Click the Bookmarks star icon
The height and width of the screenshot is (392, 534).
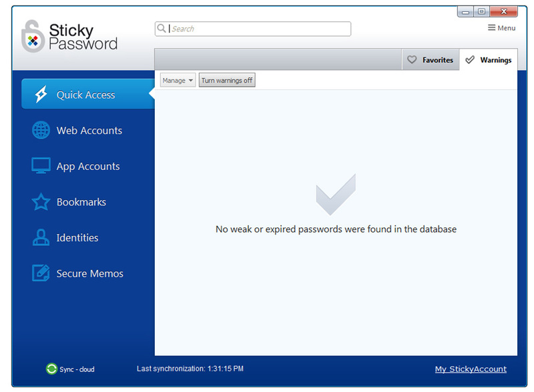(41, 202)
